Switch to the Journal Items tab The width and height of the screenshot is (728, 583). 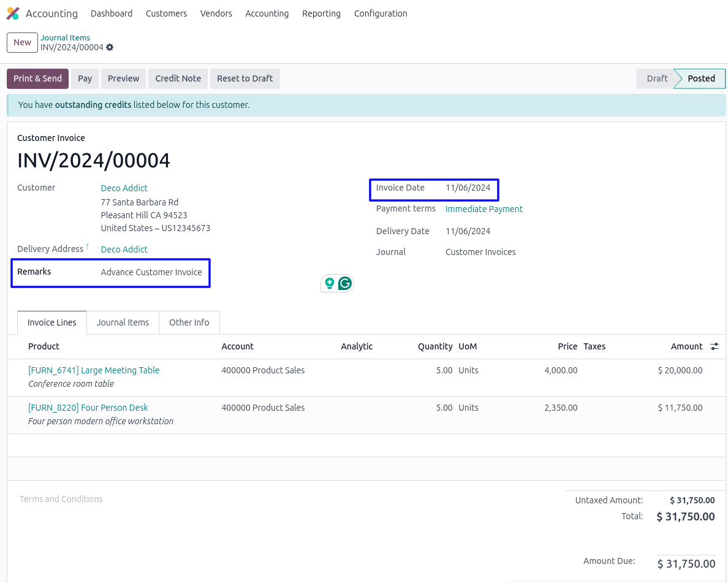[123, 322]
